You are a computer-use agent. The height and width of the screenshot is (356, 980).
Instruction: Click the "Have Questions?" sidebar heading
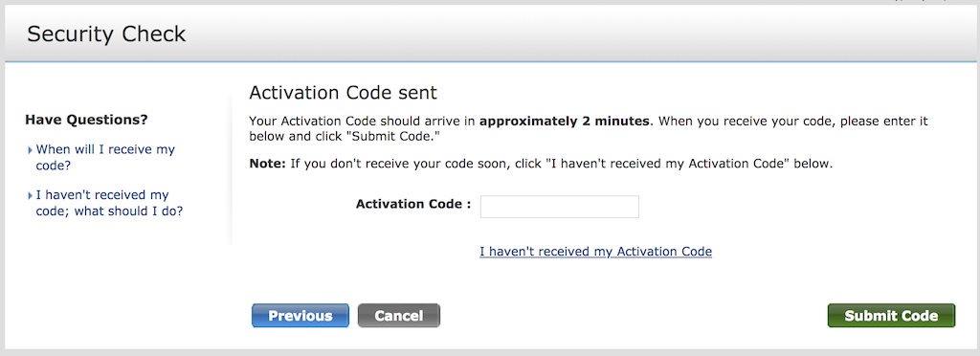click(86, 120)
